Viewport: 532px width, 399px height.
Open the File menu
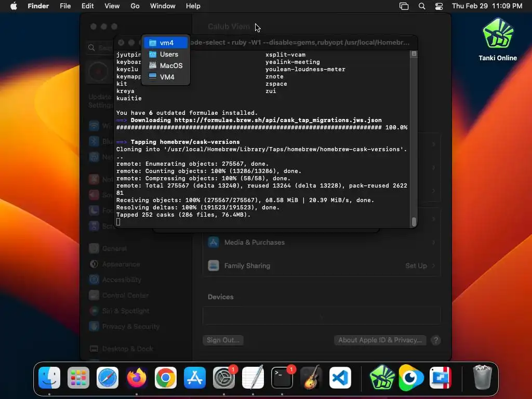point(65,6)
